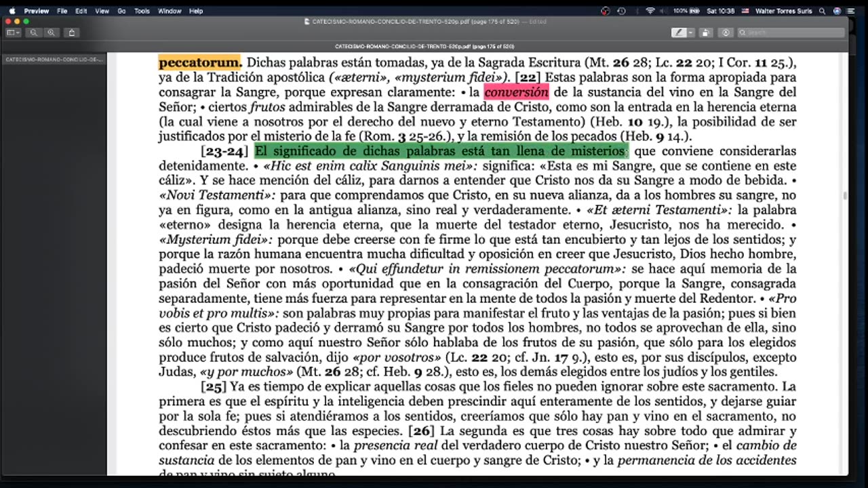The height and width of the screenshot is (488, 868).
Task: Click the citation (Rom. 3 25-26.)
Action: click(x=406, y=137)
